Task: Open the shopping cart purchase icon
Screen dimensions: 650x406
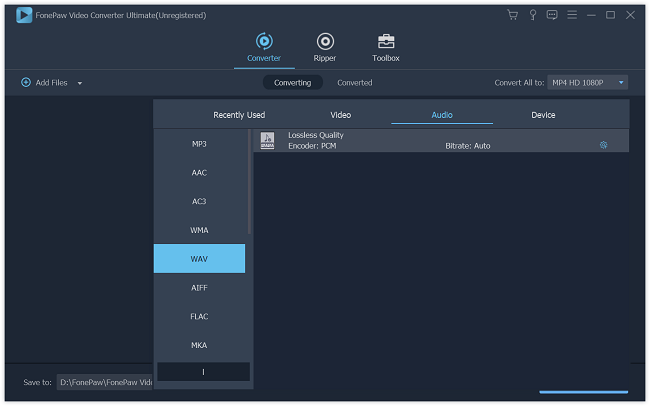Action: tap(512, 15)
